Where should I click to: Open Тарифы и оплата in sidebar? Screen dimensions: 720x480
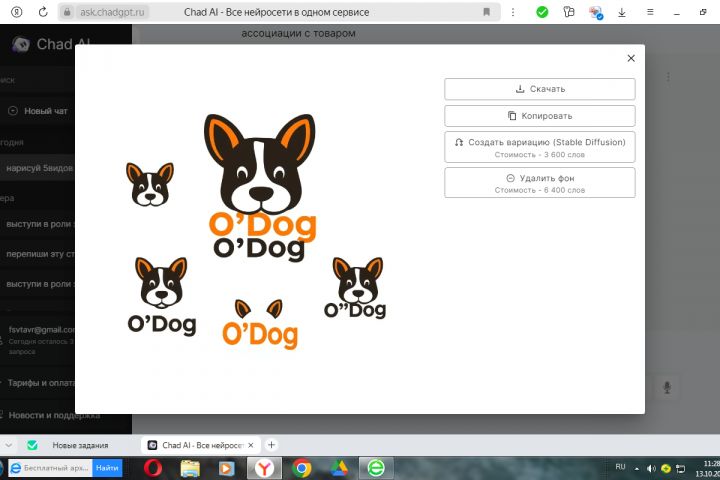38,383
